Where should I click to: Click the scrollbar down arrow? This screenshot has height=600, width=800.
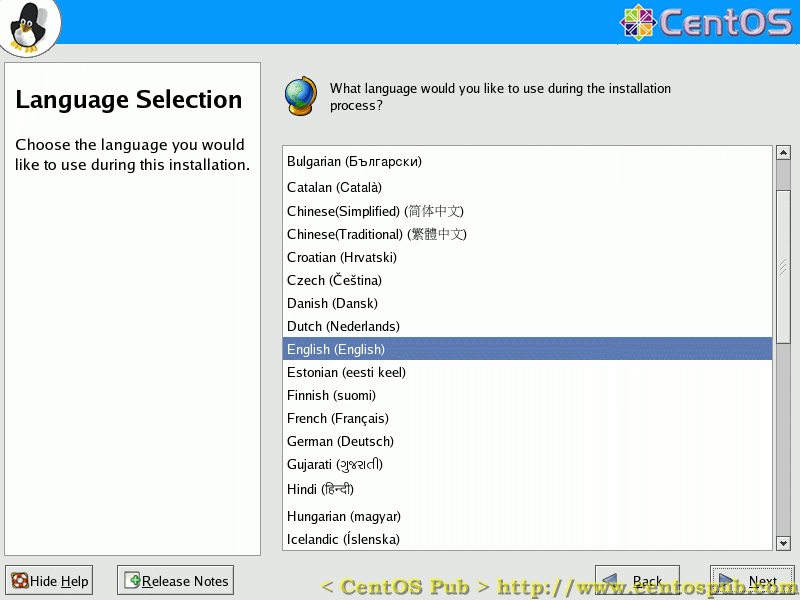point(783,543)
